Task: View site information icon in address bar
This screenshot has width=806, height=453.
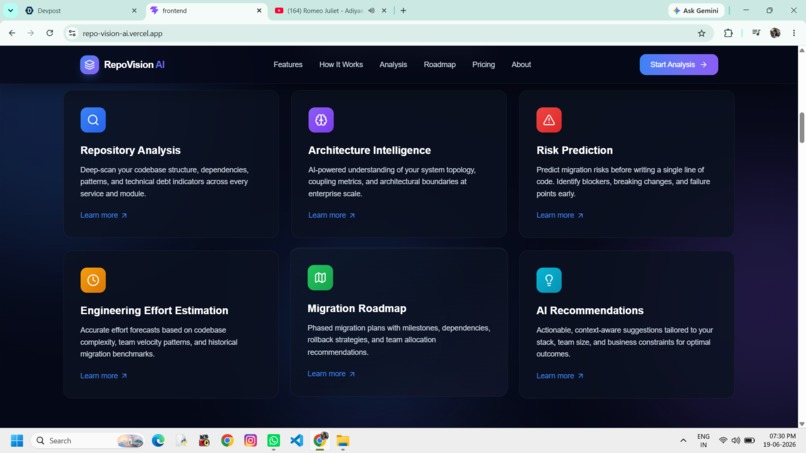Action: tap(72, 33)
